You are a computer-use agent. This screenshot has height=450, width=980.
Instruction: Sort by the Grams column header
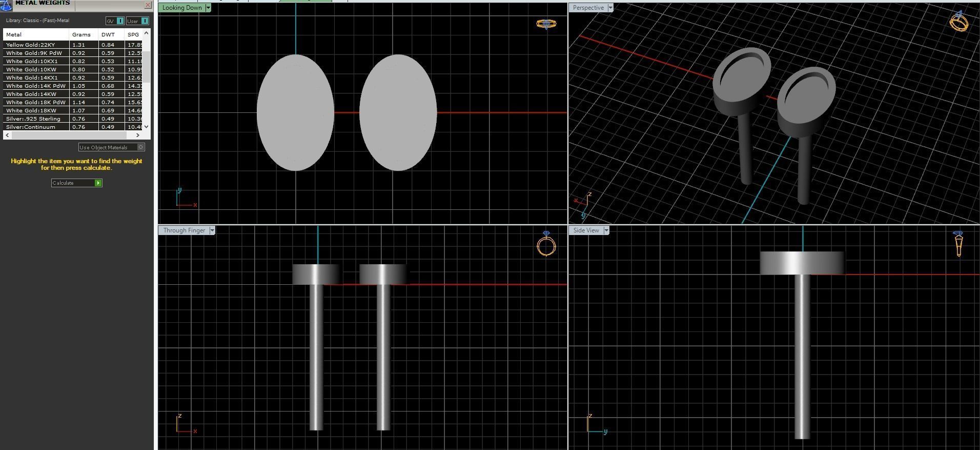tap(84, 34)
